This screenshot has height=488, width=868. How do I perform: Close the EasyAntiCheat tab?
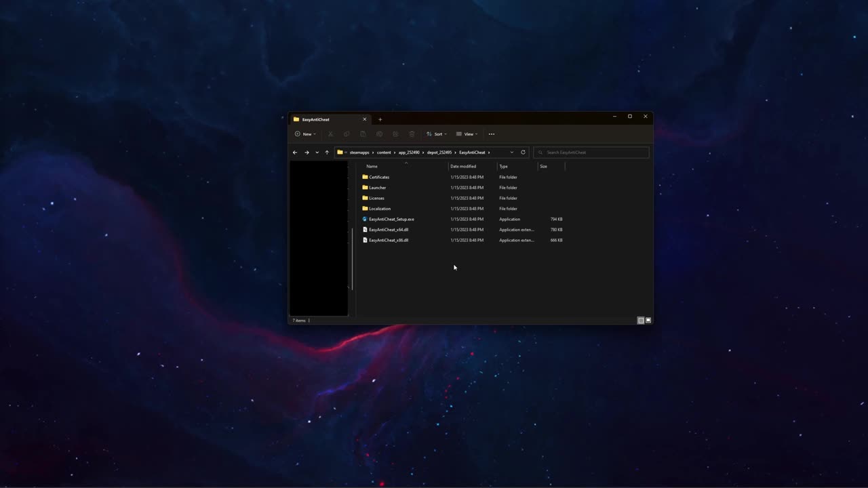tap(364, 119)
